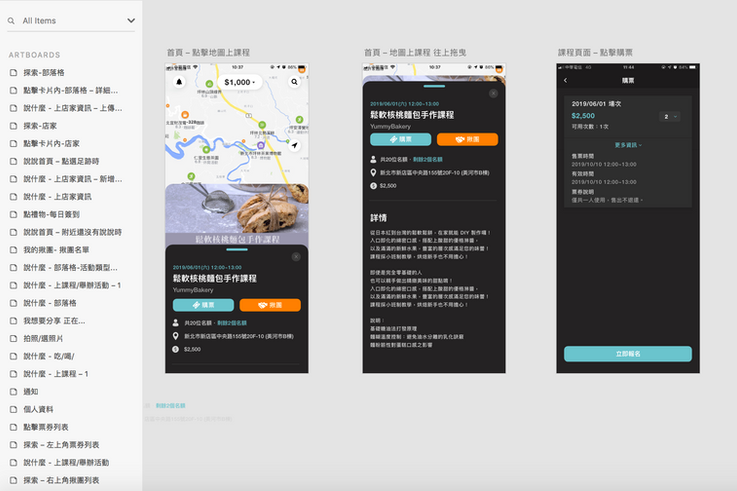Expand the 更多資訊 section
The height and width of the screenshot is (491, 737).
pyautogui.click(x=628, y=145)
